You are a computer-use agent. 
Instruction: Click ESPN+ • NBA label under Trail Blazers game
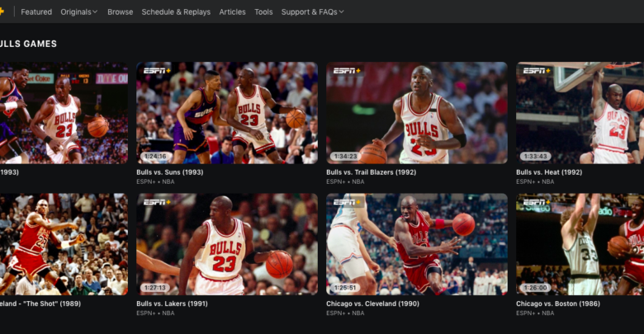[345, 181]
